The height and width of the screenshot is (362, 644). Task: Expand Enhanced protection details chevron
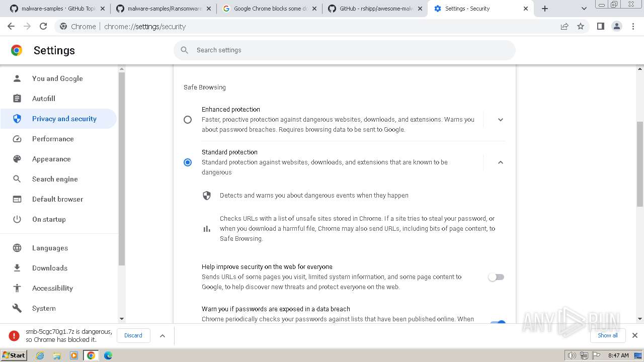point(501,120)
